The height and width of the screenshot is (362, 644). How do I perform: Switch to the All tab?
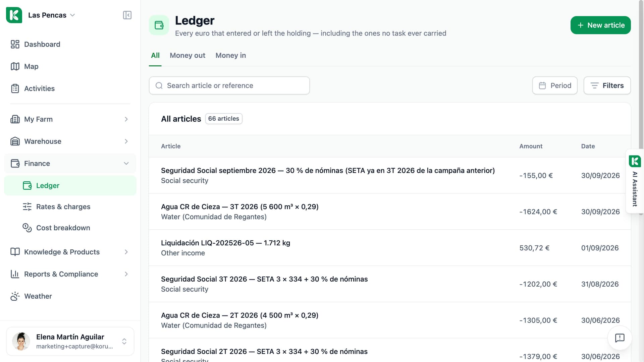click(x=155, y=56)
